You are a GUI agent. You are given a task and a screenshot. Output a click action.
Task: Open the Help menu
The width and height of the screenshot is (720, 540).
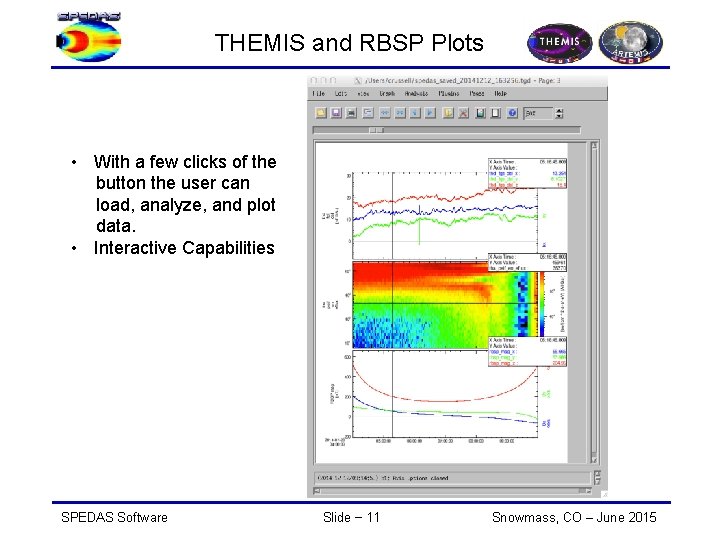501,93
